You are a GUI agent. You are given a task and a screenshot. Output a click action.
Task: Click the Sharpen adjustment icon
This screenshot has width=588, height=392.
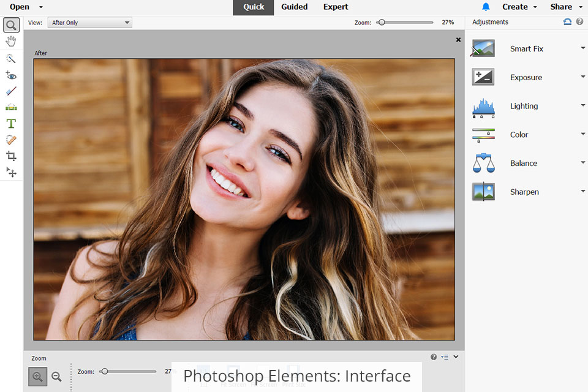pos(483,192)
